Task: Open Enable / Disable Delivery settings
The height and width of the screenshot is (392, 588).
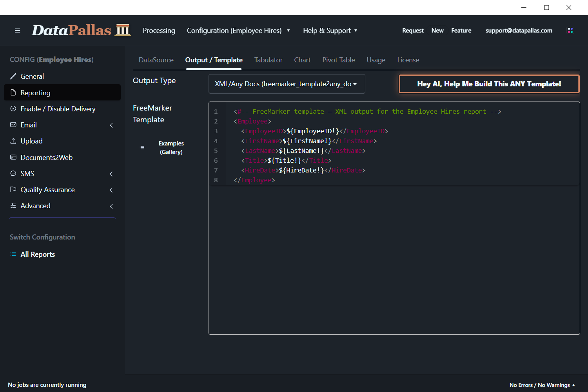Action: pos(62,109)
